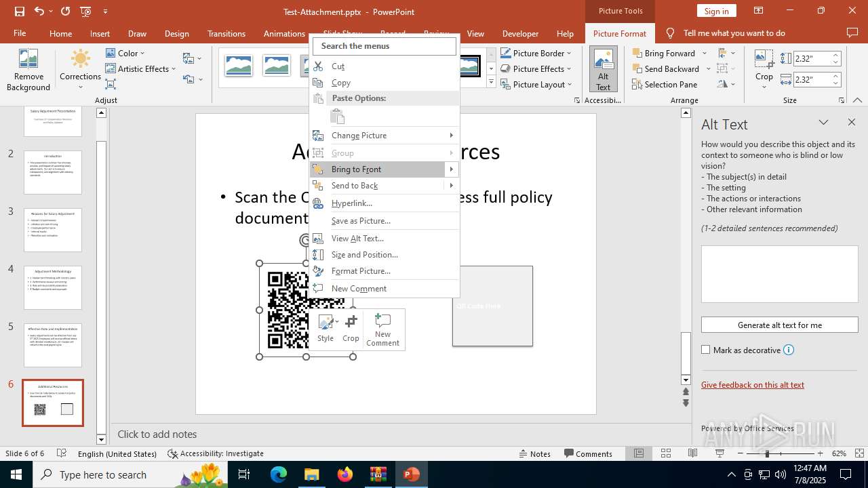Click the Remove Background icon
The image size is (868, 488).
click(x=28, y=70)
